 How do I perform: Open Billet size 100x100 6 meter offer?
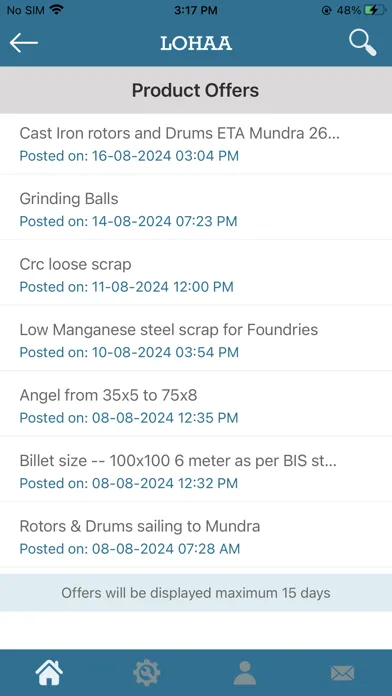196,471
